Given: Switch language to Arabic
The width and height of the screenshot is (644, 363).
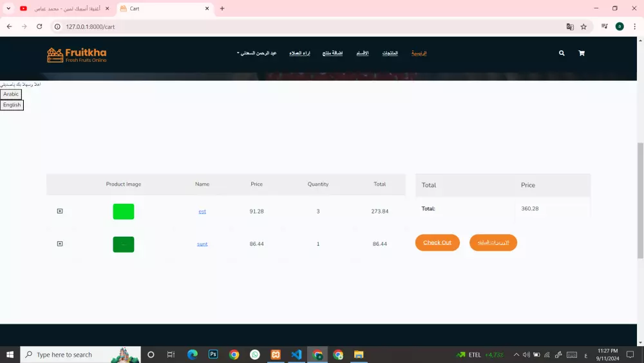Looking at the screenshot, I should click(x=11, y=94).
